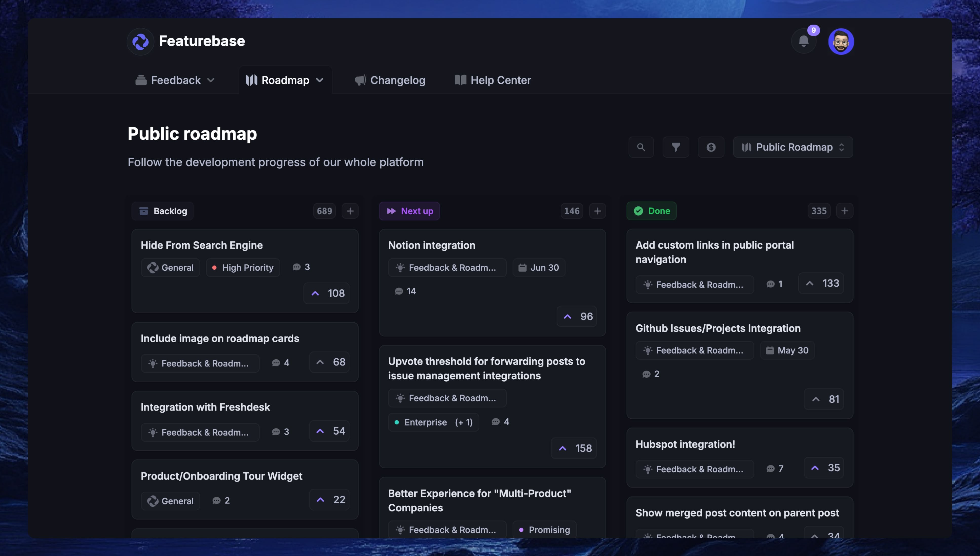Upvote the Upvote threshold post with 158
Viewport: 980px width, 556px height.
coord(574,448)
